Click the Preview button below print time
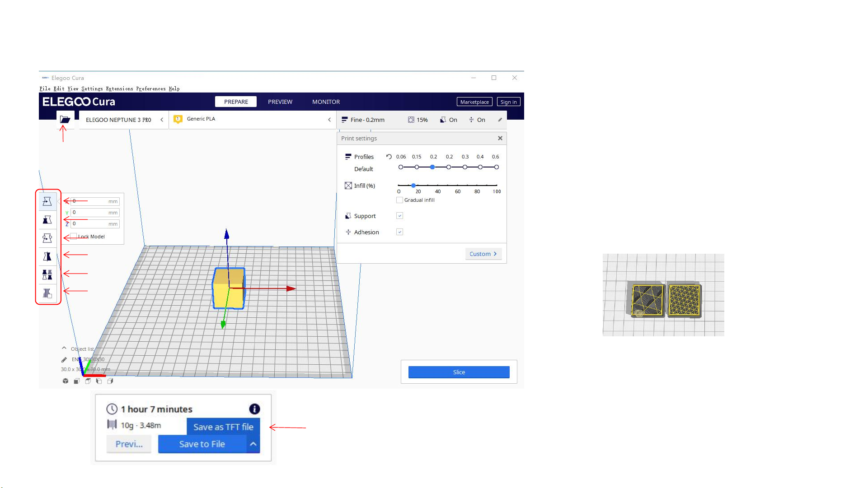The width and height of the screenshot is (868, 488). click(x=129, y=444)
